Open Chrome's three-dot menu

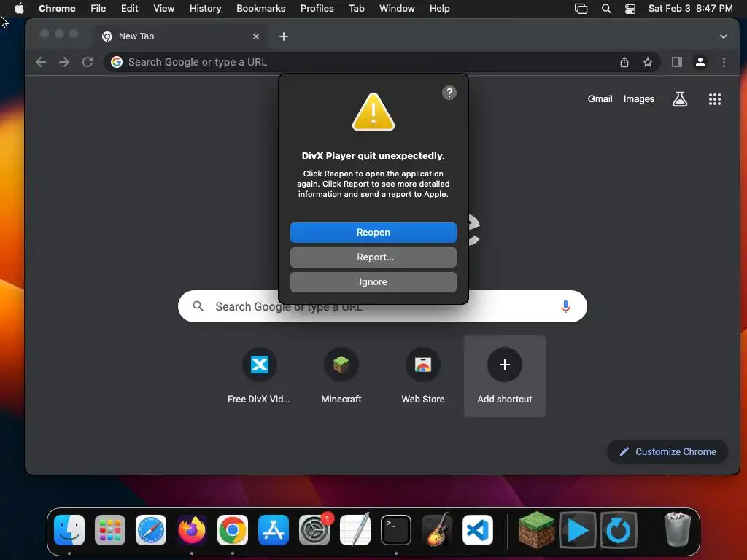coord(724,62)
